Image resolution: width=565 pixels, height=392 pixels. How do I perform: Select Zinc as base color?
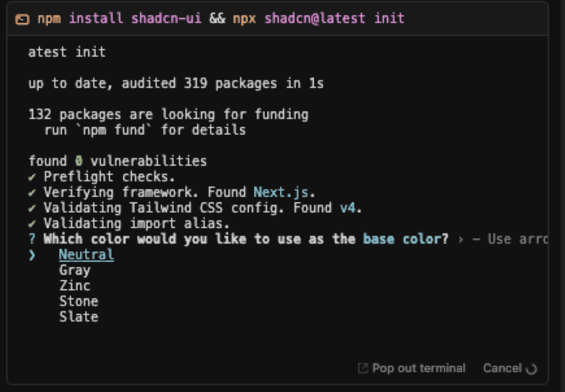(x=75, y=286)
